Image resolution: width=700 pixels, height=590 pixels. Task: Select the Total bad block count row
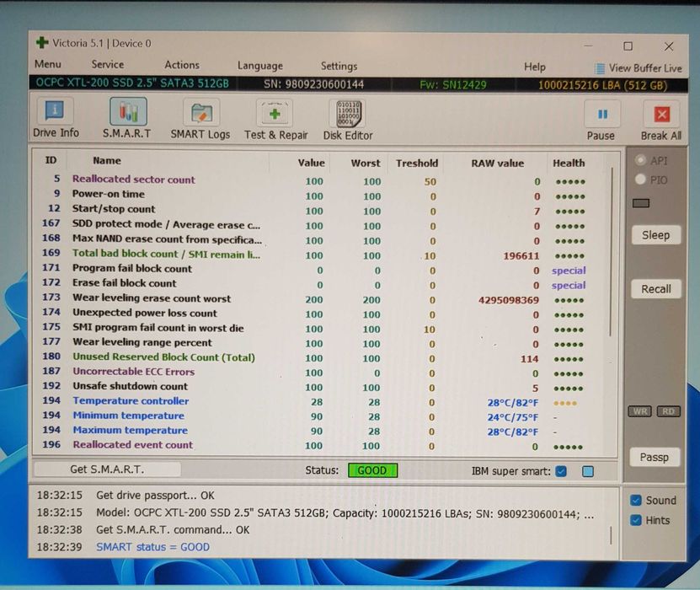tap(319, 255)
